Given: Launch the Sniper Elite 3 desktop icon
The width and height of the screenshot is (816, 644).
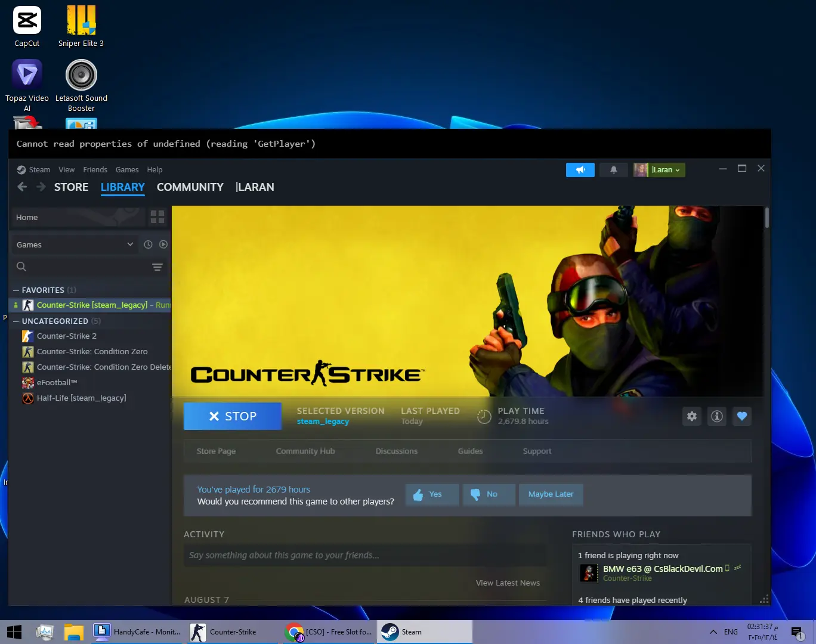Looking at the screenshot, I should [81, 27].
